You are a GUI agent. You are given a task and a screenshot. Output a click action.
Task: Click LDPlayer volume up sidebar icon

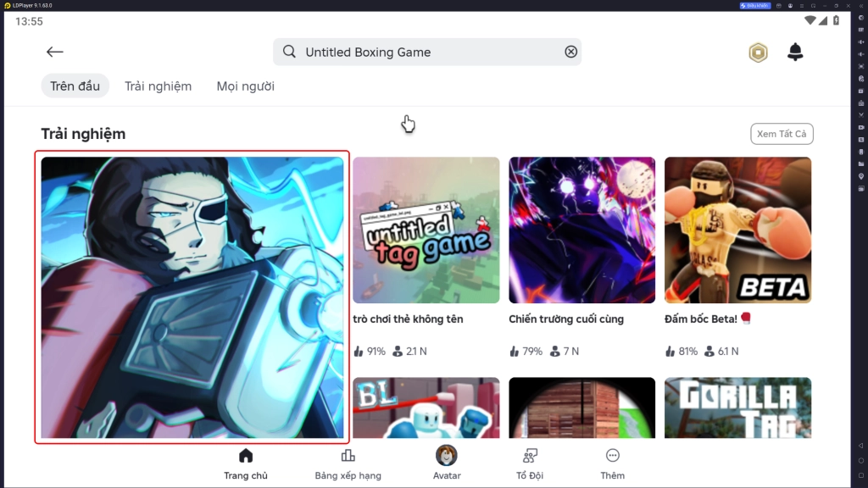[x=861, y=42]
